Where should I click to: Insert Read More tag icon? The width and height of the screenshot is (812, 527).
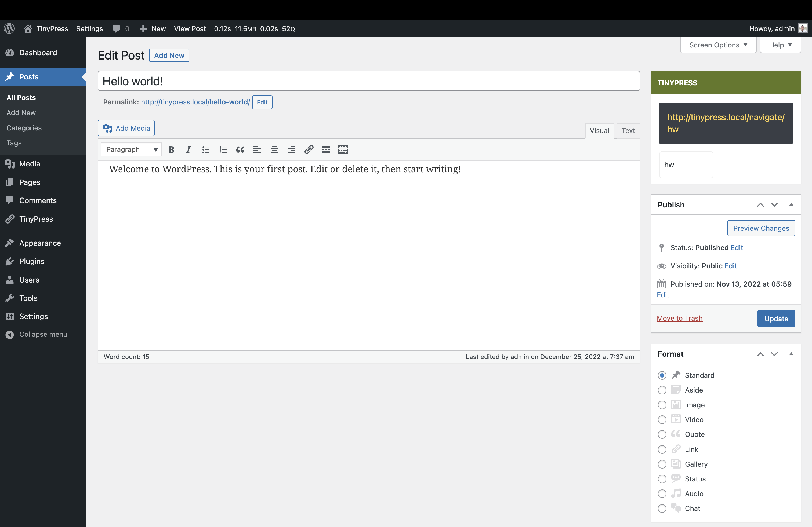[326, 150]
